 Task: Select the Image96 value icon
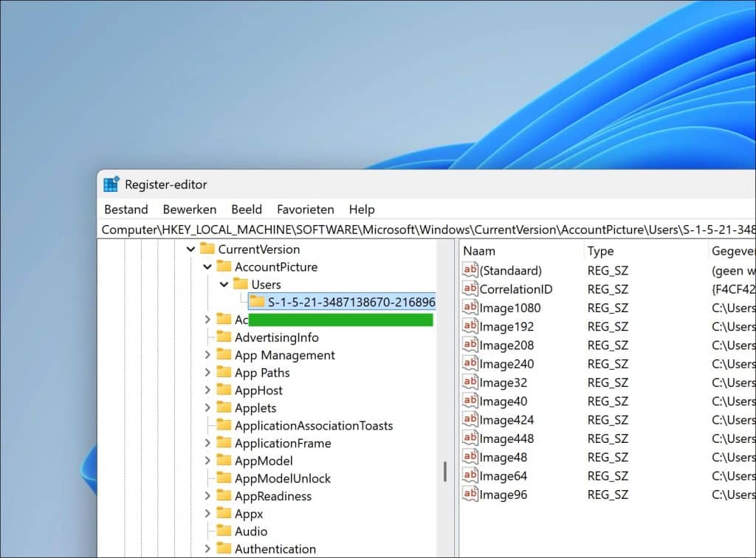pos(470,494)
